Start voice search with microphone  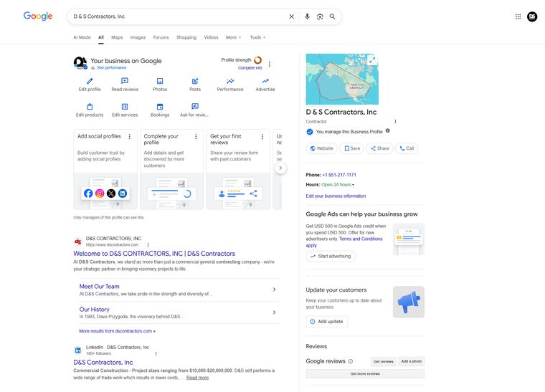click(307, 16)
